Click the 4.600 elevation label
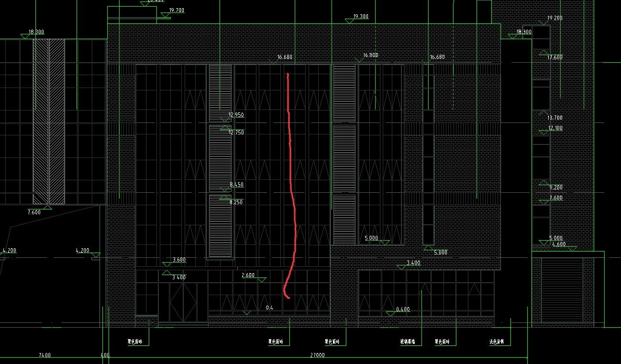 point(559,244)
